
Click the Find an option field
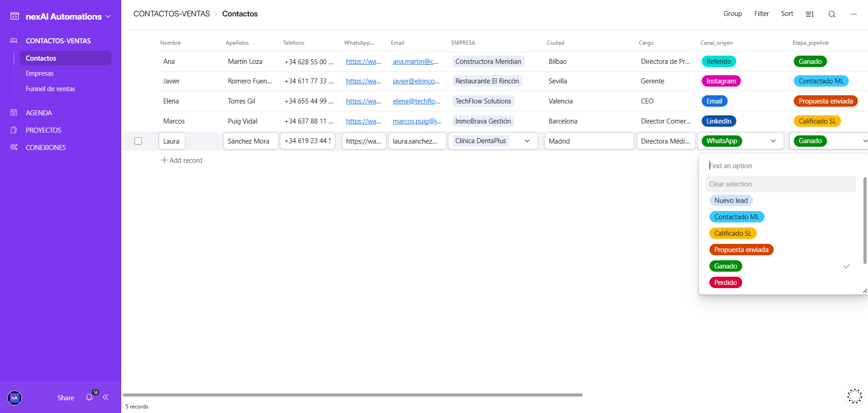(x=780, y=166)
